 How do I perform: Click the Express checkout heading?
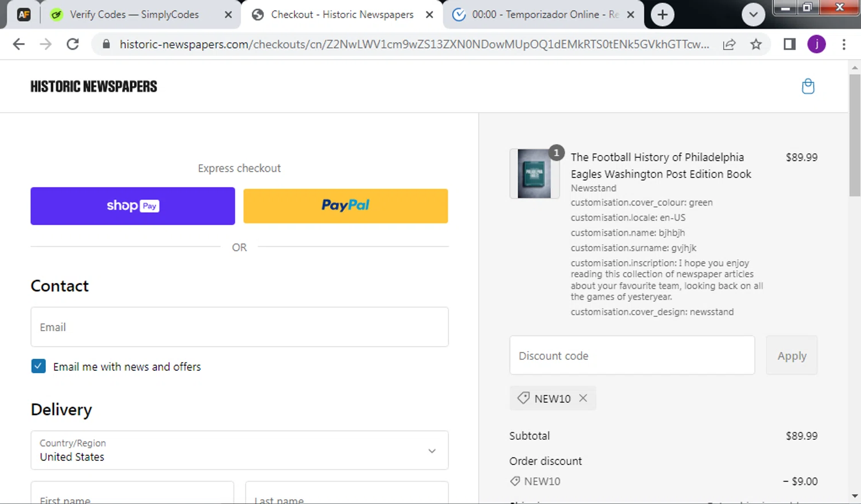click(239, 168)
